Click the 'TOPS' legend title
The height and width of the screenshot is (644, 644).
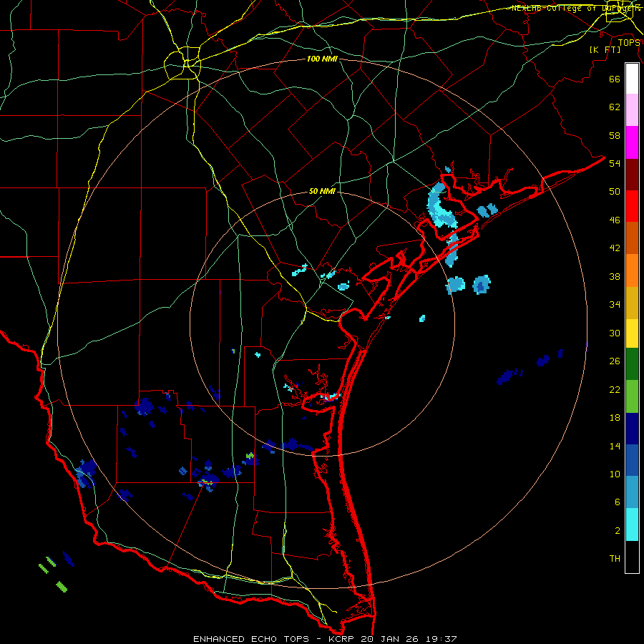629,43
